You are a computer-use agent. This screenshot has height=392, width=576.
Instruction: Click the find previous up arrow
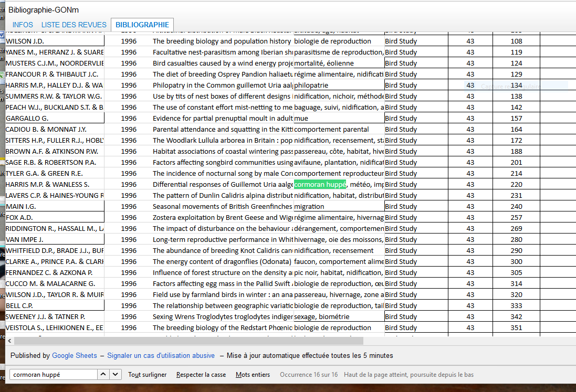(103, 374)
